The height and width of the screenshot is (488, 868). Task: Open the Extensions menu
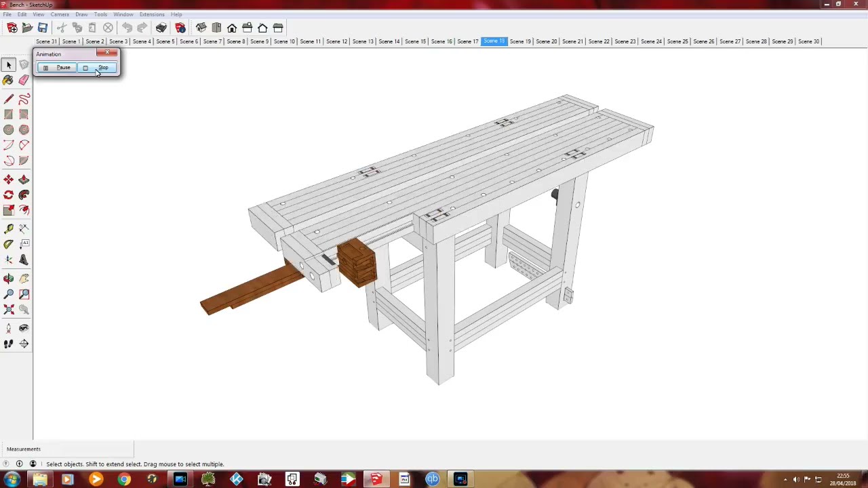pos(152,14)
